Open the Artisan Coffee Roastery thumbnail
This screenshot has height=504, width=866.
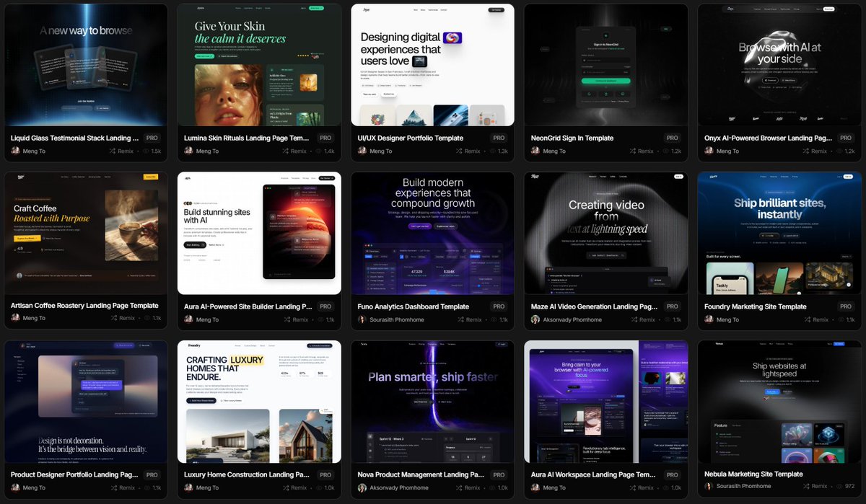point(86,233)
